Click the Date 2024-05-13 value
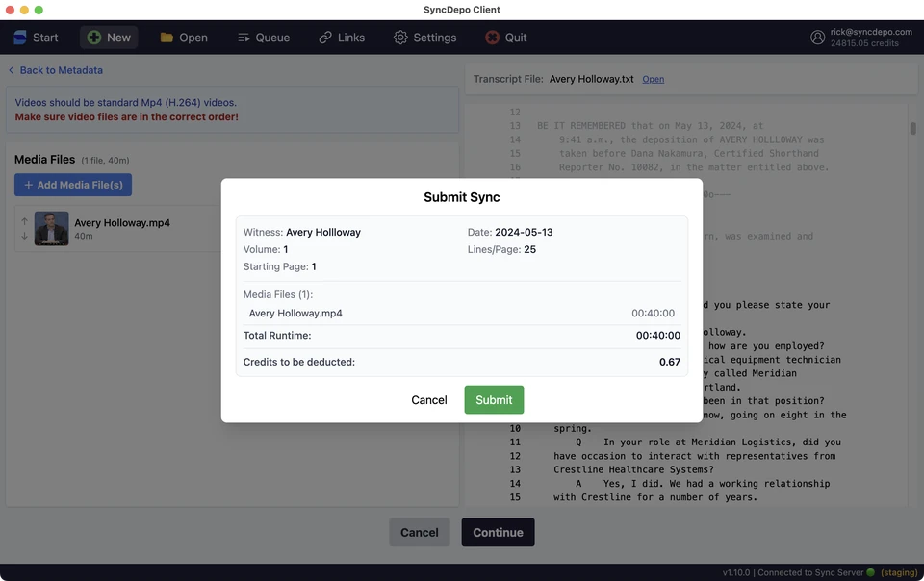Viewport: 924px width, 581px height. [x=524, y=232]
